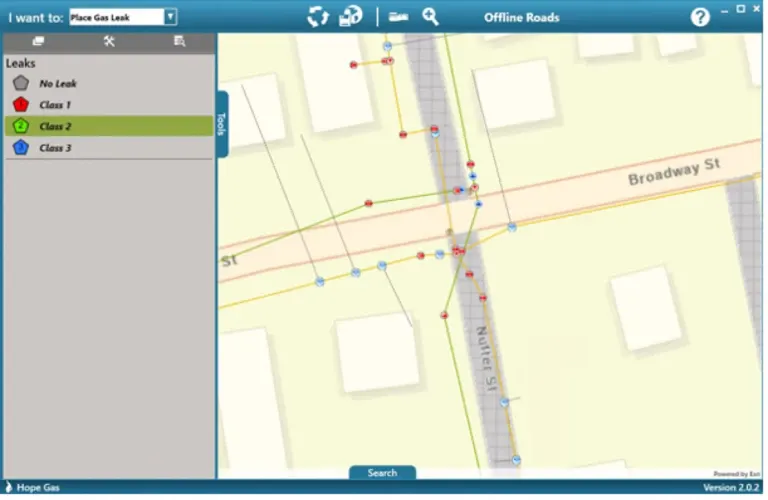Screen dimensions: 768x500
Task: Click the Leaks heading
Action: tap(21, 63)
